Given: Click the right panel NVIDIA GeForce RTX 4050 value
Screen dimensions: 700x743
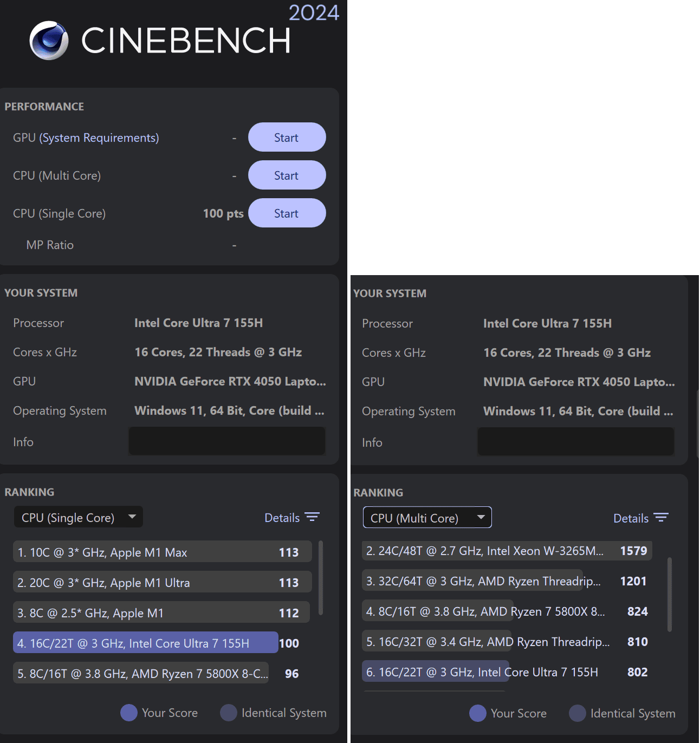Looking at the screenshot, I should pyautogui.click(x=579, y=382).
